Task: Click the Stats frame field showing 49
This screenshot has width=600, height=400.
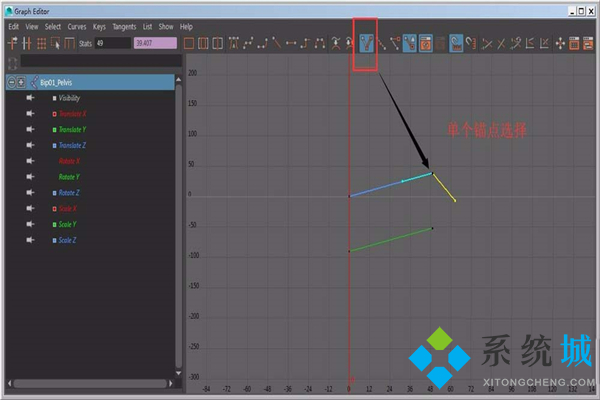Action: pyautogui.click(x=113, y=43)
